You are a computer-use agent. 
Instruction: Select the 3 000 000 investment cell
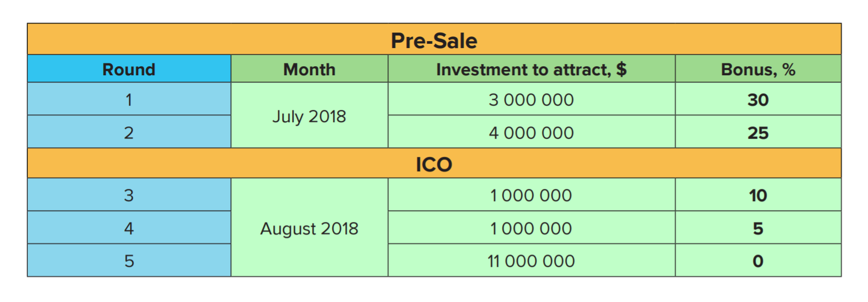pyautogui.click(x=531, y=99)
